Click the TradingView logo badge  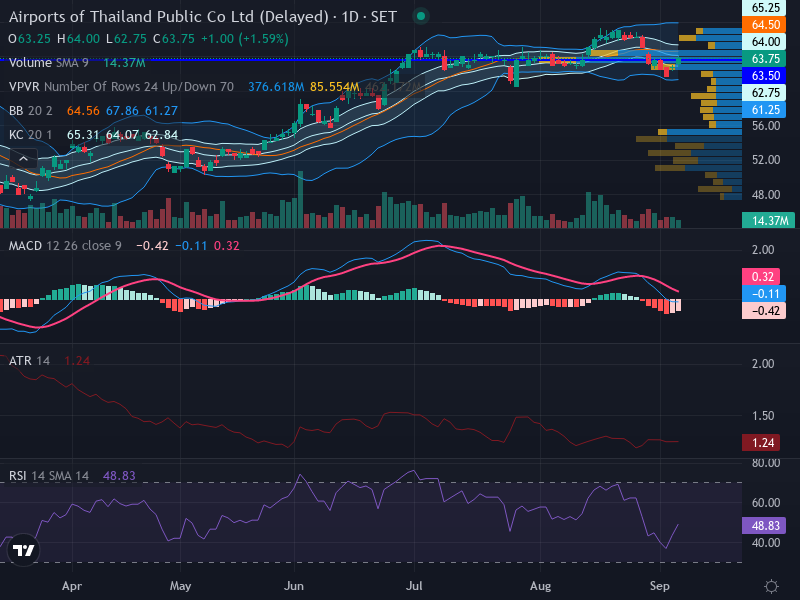(x=23, y=550)
